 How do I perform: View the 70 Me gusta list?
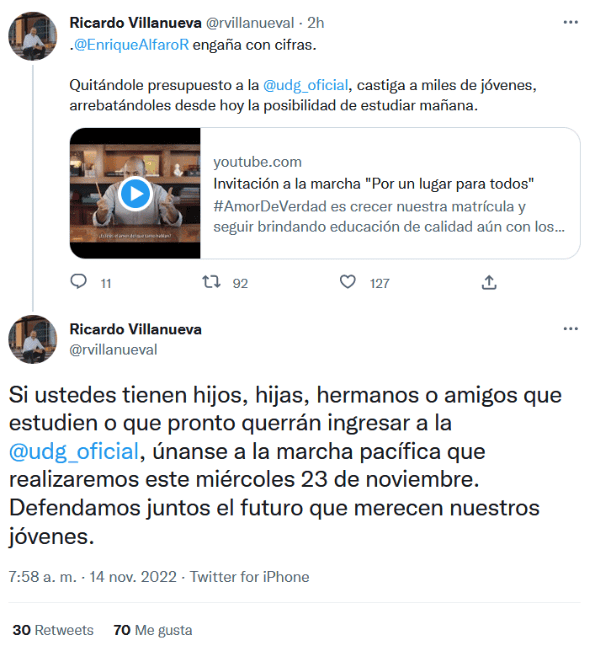pos(153,630)
